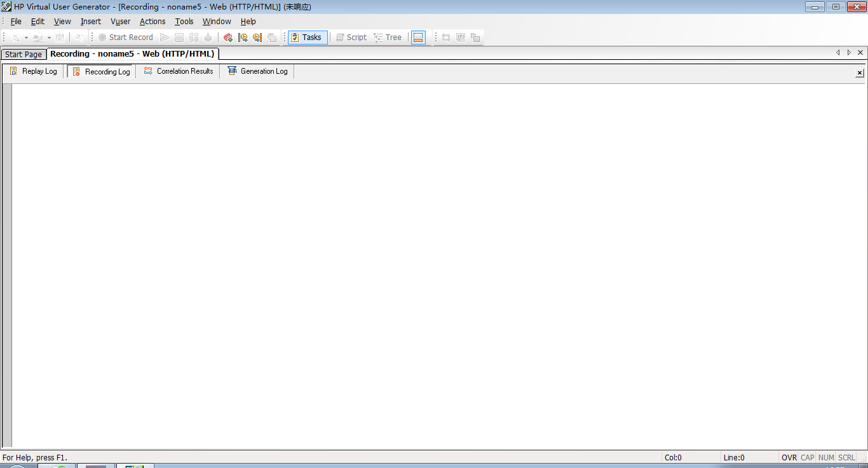Click the Stop square icon in toolbar

coord(179,38)
